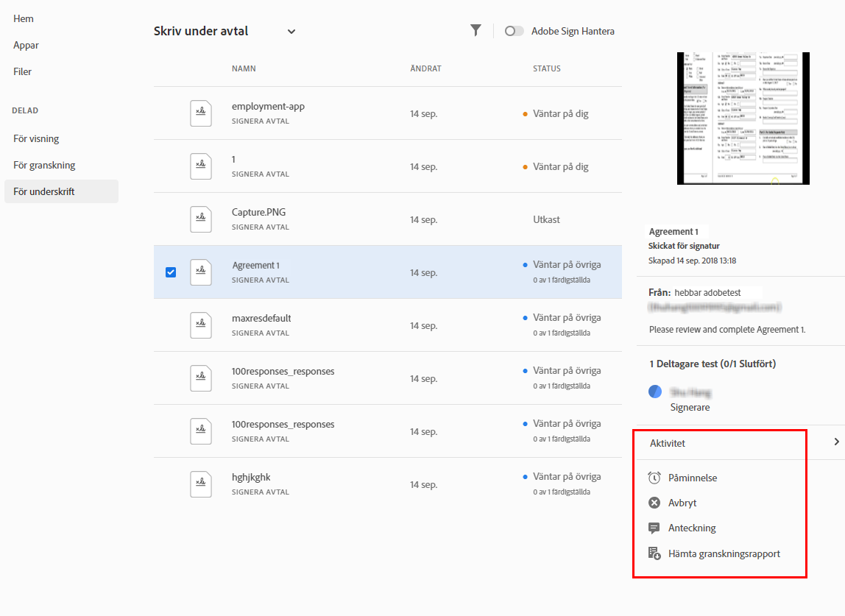Click the signer avatar circle
The image size is (845, 616).
click(655, 392)
